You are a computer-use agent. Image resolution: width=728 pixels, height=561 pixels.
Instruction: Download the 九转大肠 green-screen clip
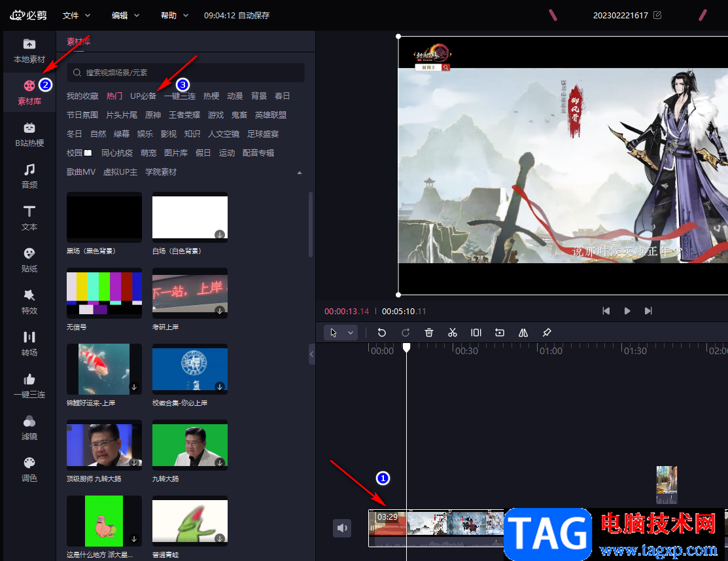pos(220,462)
